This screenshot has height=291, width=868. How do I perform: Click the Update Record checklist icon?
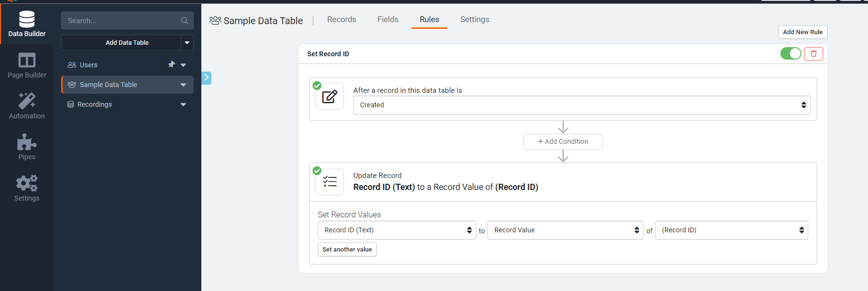click(329, 182)
